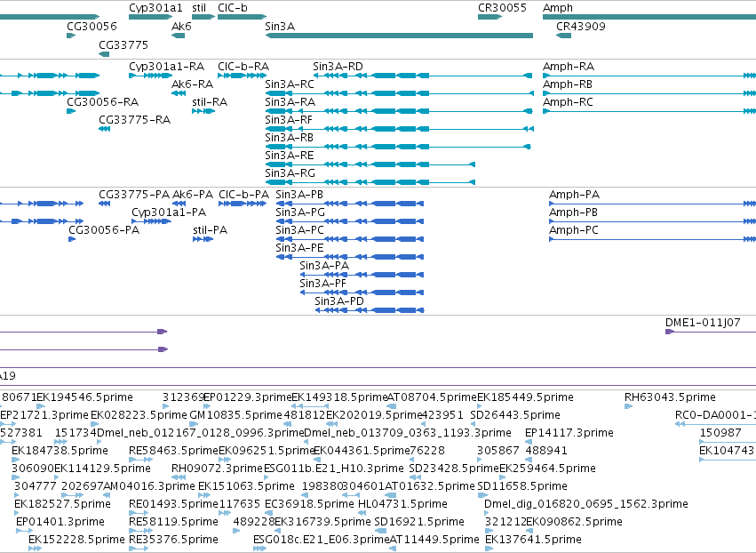This screenshot has height=553, width=756.
Task: Open protein Sin3A-PD label
Action: pyautogui.click(x=339, y=301)
